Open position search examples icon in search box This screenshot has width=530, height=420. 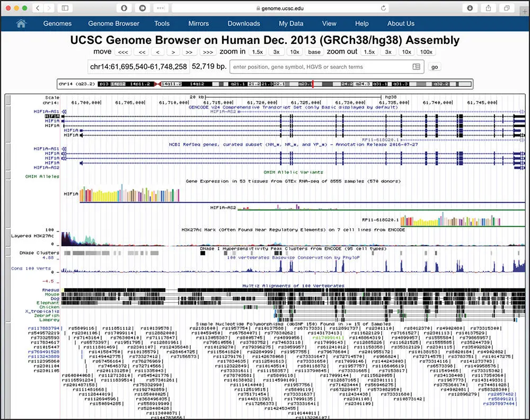[417, 67]
